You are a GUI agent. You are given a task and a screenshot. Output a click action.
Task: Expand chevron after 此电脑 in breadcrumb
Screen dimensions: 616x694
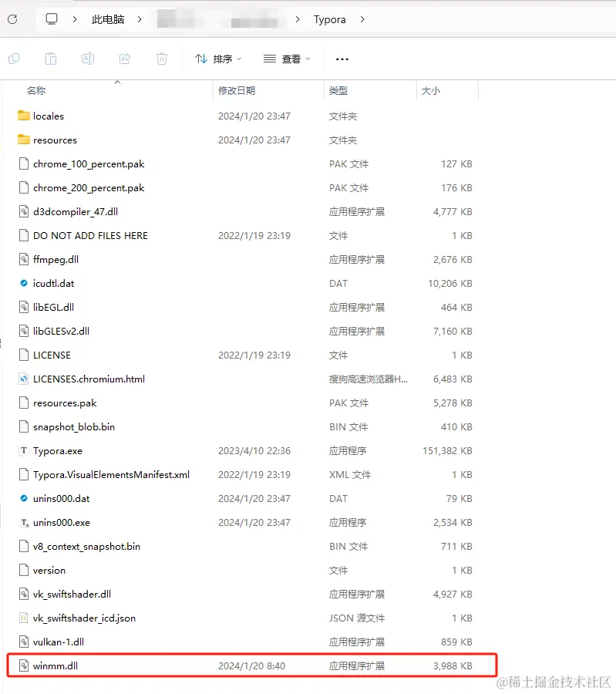(x=140, y=19)
